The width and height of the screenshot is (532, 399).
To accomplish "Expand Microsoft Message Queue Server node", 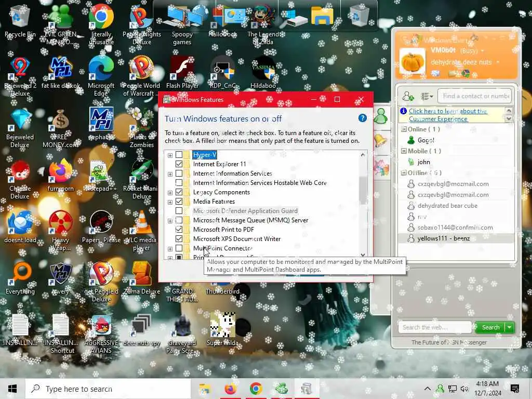I will click(170, 221).
